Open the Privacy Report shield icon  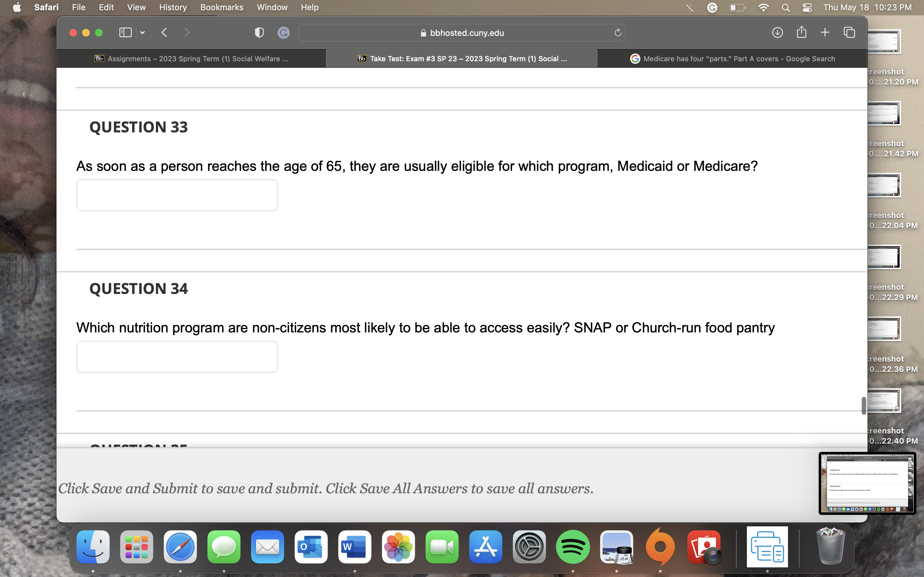click(x=259, y=32)
